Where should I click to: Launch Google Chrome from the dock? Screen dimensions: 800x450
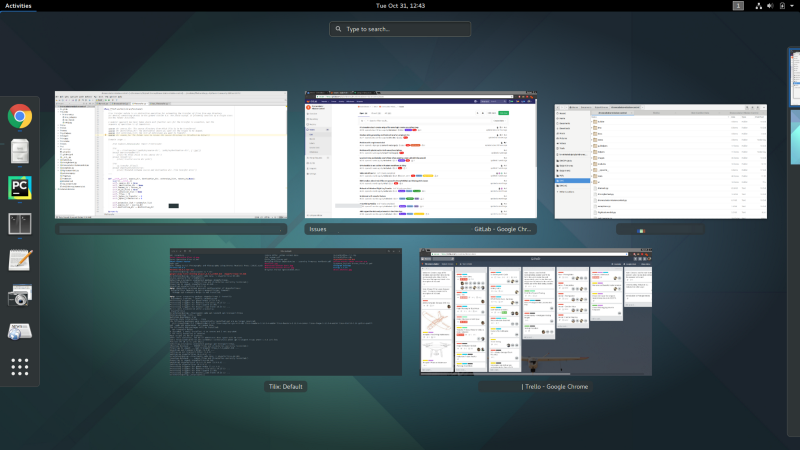pyautogui.click(x=20, y=116)
